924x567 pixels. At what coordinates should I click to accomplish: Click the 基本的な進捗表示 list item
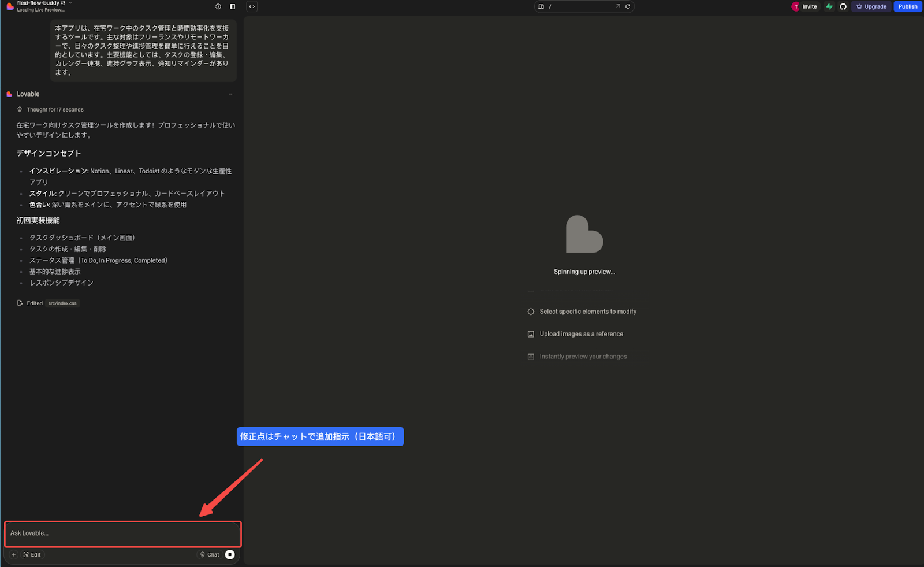[55, 272]
